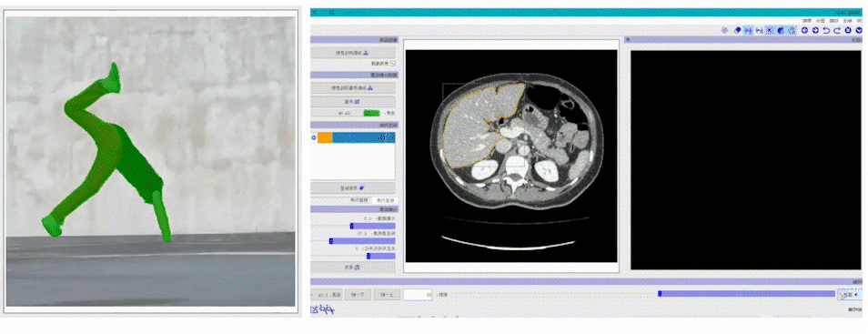Click the pie-shaped icon in the toolbar
Image resolution: width=868 pixels, height=334 pixels.
tap(781, 30)
